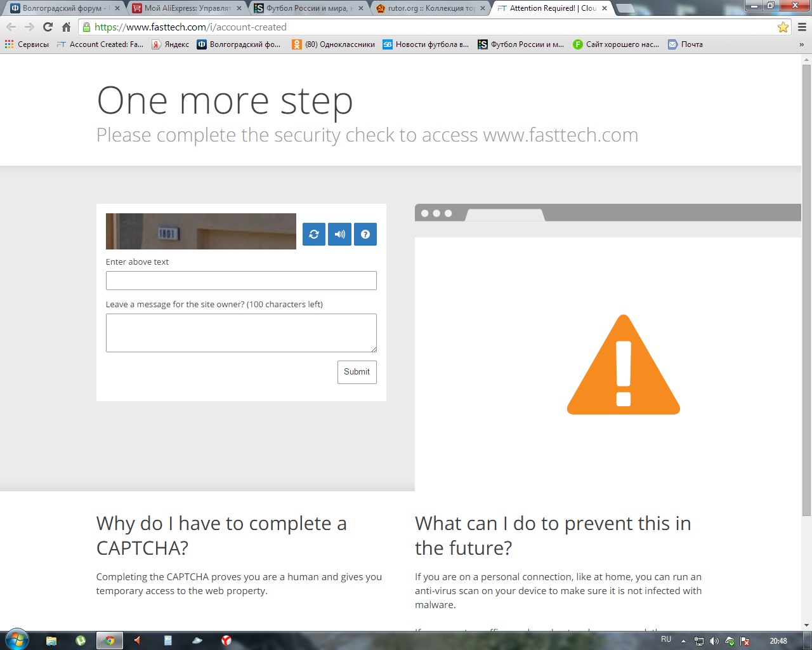
Task: Switch to the Футбол России и мира tab
Action: (308, 8)
